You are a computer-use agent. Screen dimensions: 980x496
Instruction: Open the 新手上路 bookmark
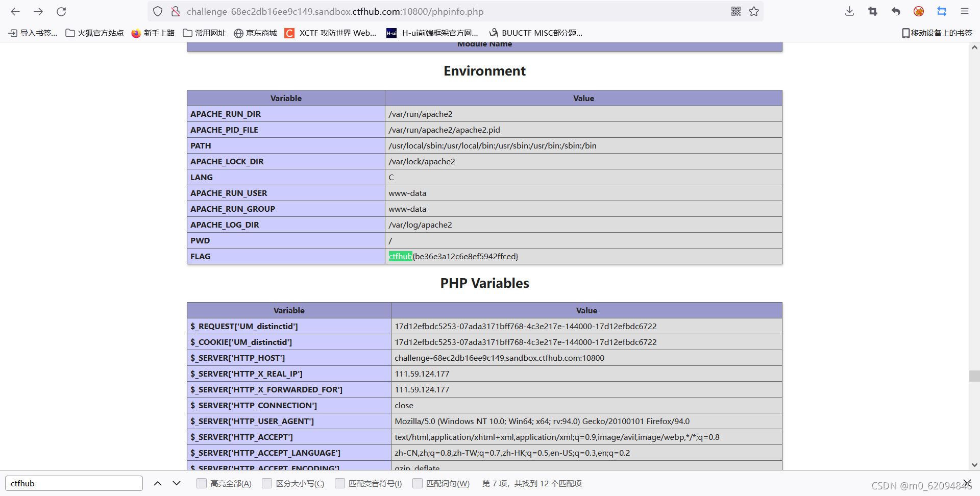click(153, 33)
